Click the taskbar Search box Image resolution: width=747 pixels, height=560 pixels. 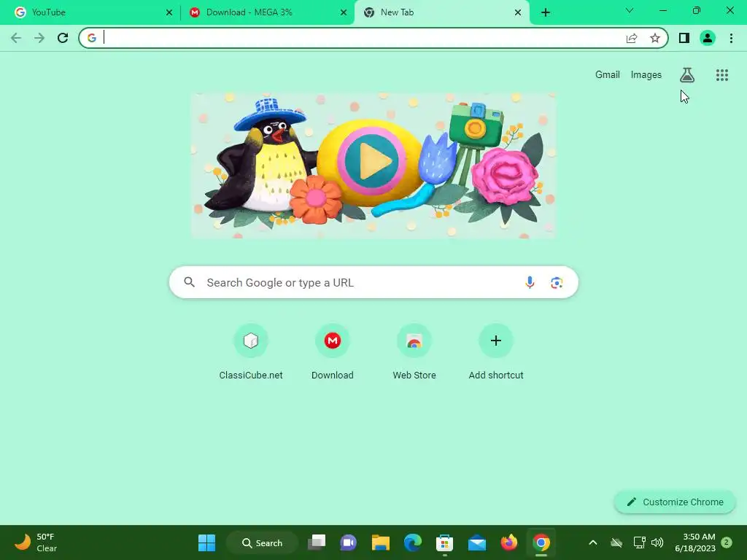click(x=263, y=542)
